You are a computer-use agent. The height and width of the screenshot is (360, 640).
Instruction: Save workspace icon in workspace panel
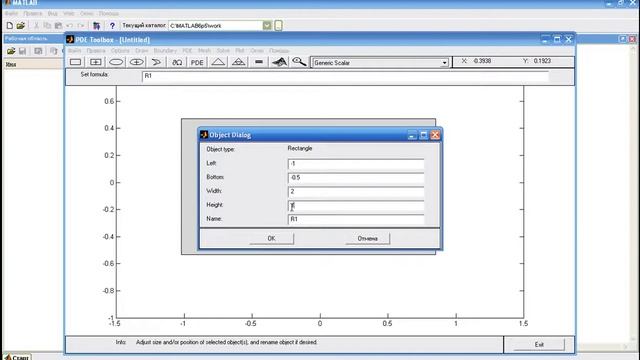(22, 51)
